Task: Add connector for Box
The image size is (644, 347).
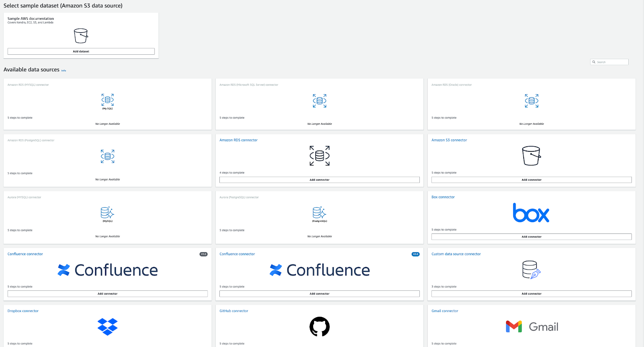Action: click(x=532, y=237)
